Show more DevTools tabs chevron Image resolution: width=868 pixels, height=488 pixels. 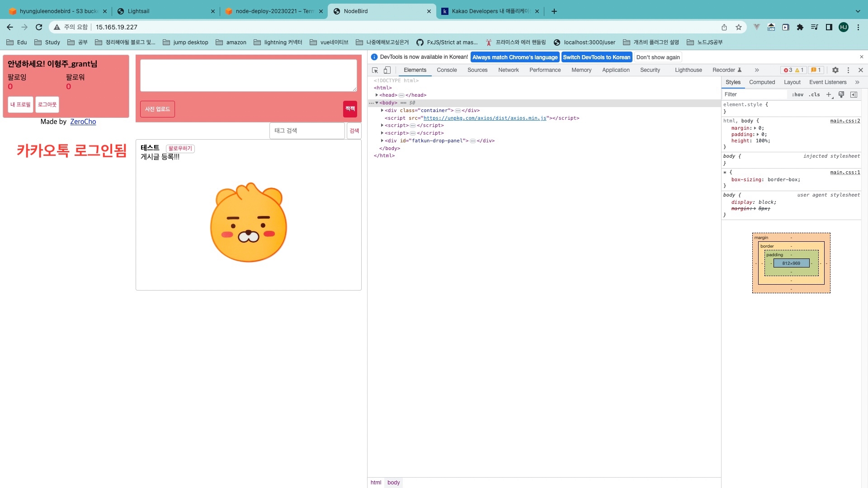pos(757,70)
